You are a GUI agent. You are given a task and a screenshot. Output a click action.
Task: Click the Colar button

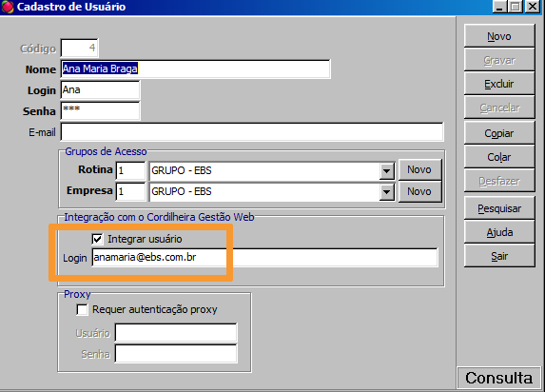[499, 157]
